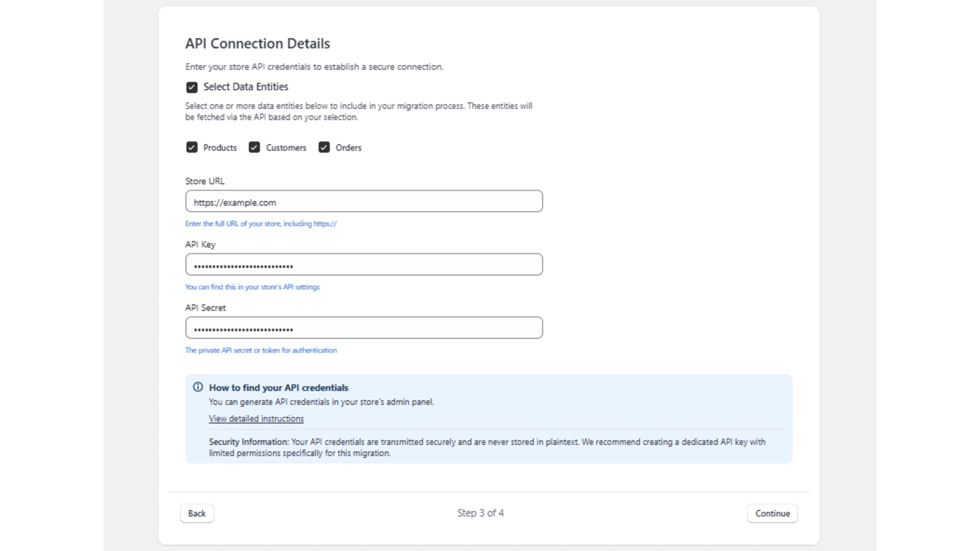Click the Store URL hint link below the field

tap(261, 223)
